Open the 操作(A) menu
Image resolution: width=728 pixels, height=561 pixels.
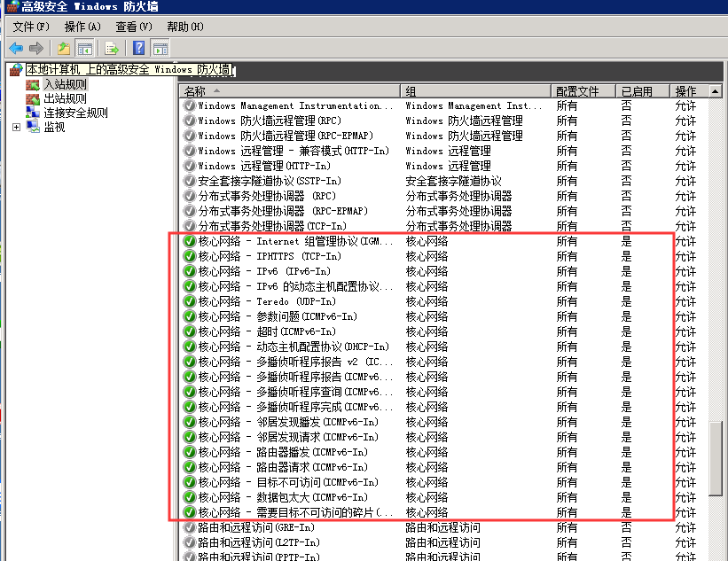(x=82, y=27)
